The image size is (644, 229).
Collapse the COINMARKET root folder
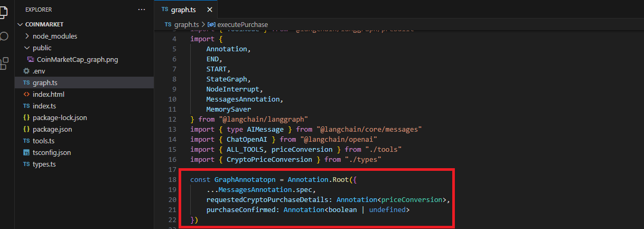click(21, 24)
